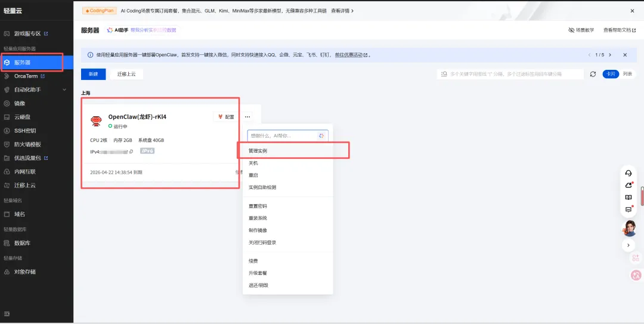Viewport: 644px width, 324px height.
Task: Open 查看帮助文档 link
Action: tap(620, 30)
